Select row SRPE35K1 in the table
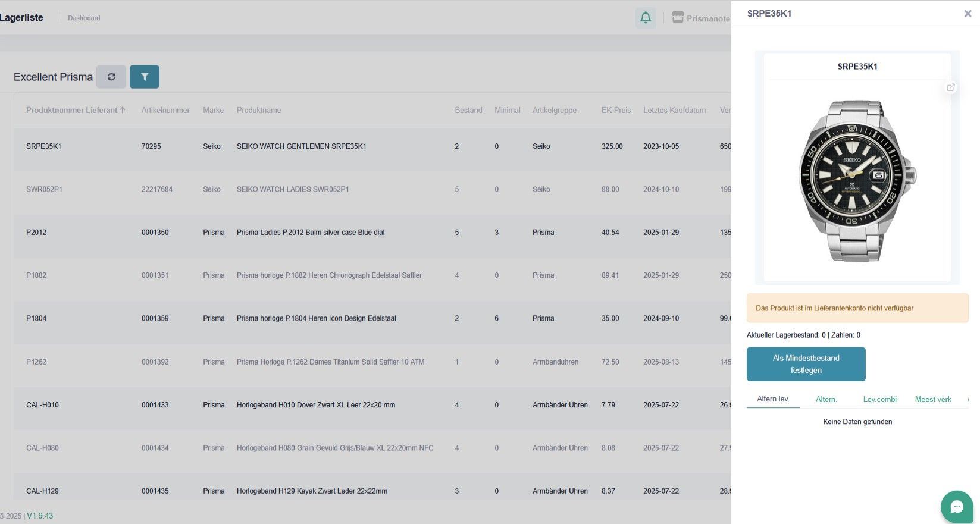 (372, 146)
